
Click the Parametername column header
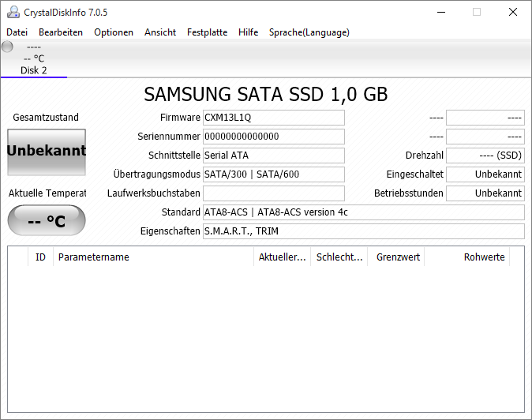153,257
